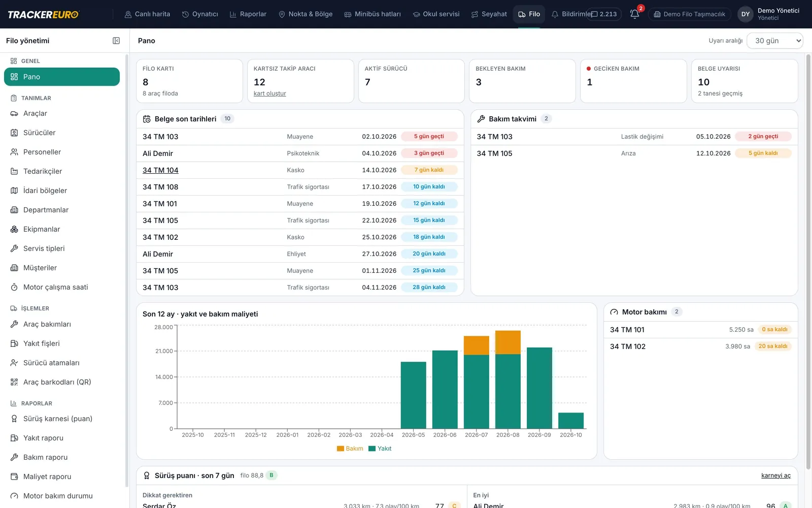Collapse the Filo yönetimi sidebar panel icon
Screen dimensions: 812x508
pyautogui.click(x=116, y=41)
